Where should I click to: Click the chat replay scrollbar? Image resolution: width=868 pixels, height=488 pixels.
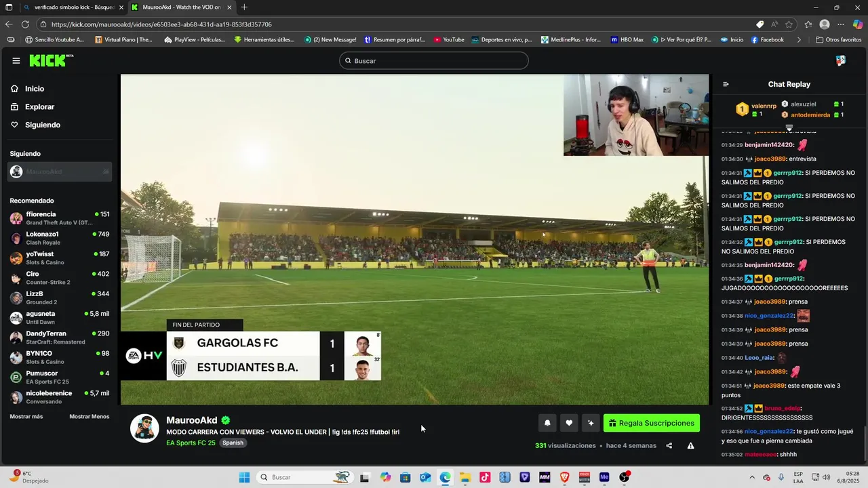coord(865,443)
